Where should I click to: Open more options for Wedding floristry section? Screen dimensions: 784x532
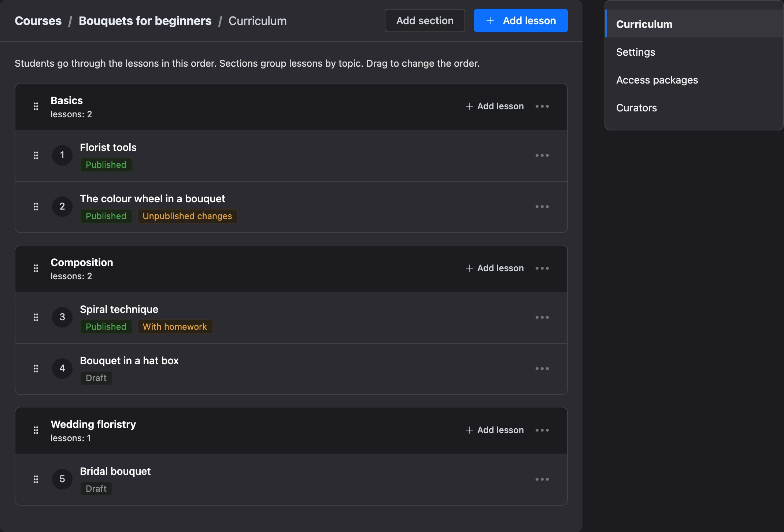point(542,430)
